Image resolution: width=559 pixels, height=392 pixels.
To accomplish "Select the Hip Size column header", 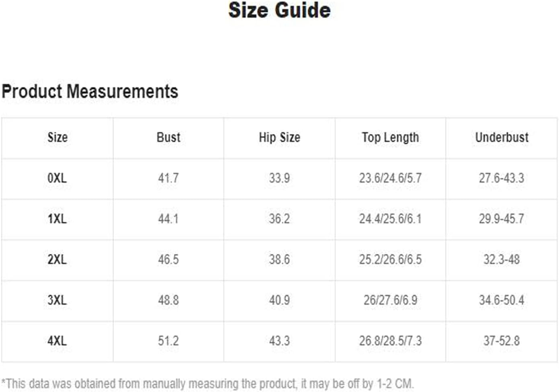I will pos(279,138).
